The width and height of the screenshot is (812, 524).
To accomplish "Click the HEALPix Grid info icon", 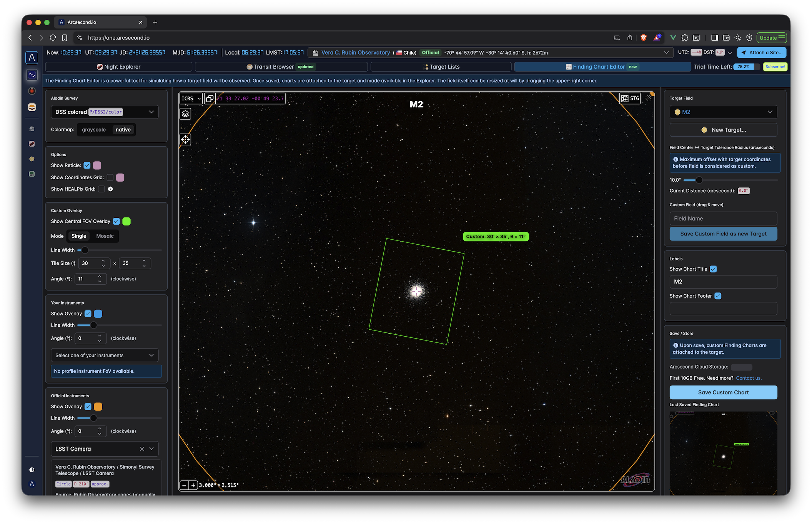I will tap(110, 189).
